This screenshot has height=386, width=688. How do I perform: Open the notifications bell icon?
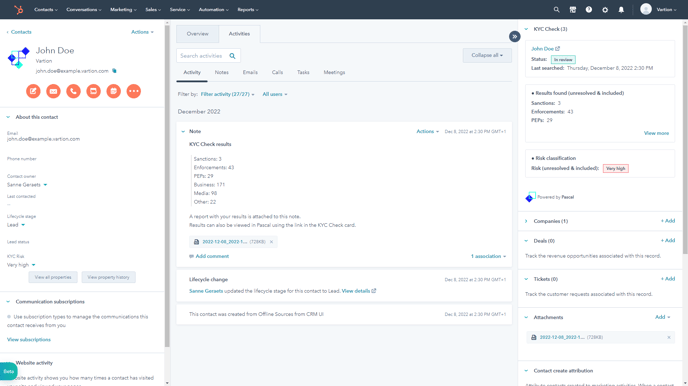pos(621,10)
